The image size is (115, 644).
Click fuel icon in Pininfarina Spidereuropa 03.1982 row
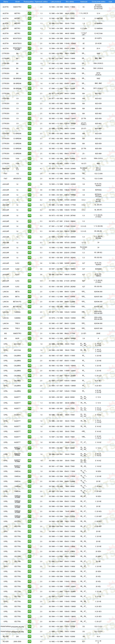[30, 627]
